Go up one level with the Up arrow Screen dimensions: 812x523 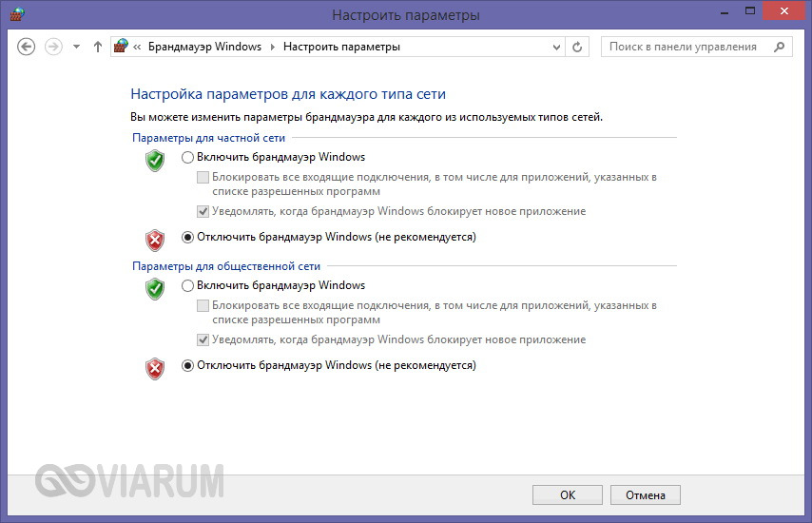coord(97,47)
